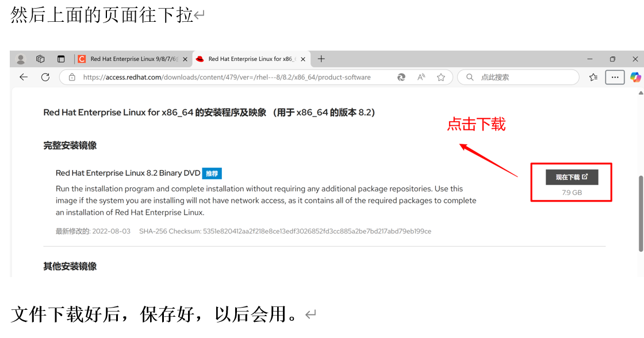Screen dimensions: 644x338
Task: Go back to the previous page
Action: pos(24,77)
